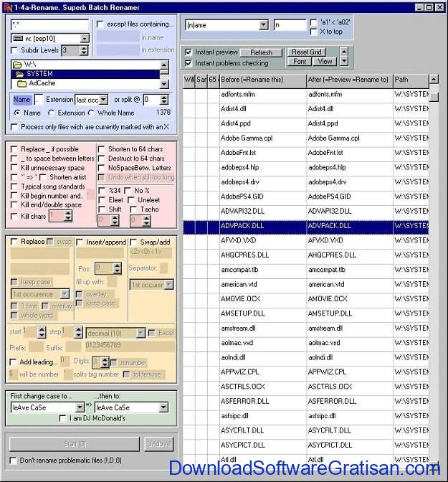
Task: Click the Reset Grid button
Action: 307,52
